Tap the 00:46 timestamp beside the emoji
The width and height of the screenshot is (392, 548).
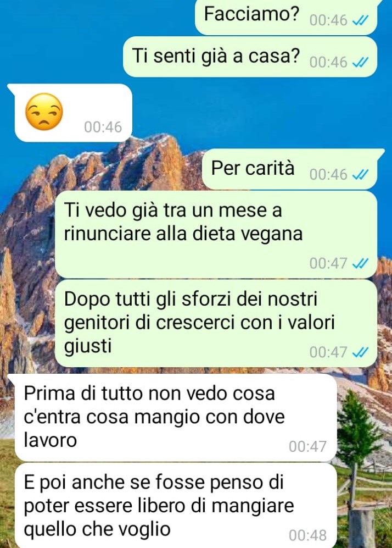click(103, 127)
